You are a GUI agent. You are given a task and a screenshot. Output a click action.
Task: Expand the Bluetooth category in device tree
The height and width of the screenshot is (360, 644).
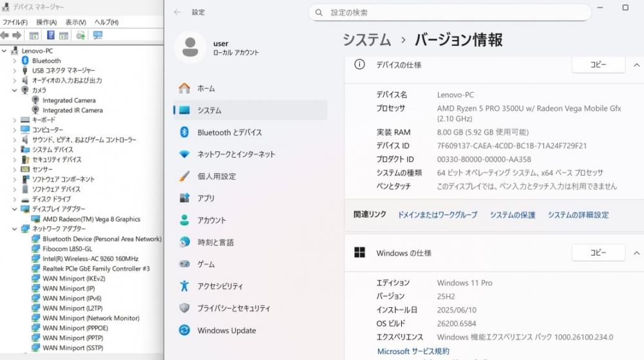click(x=15, y=61)
